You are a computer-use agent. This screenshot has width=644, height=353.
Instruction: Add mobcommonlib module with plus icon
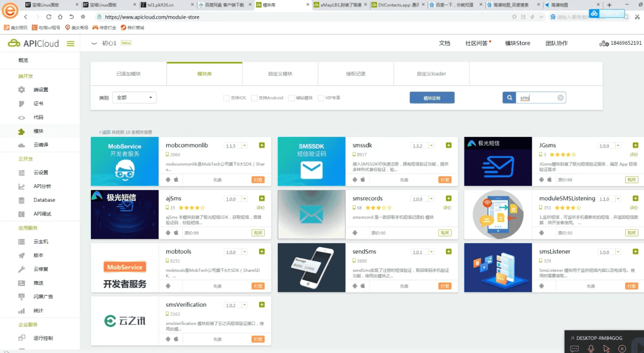(x=262, y=145)
